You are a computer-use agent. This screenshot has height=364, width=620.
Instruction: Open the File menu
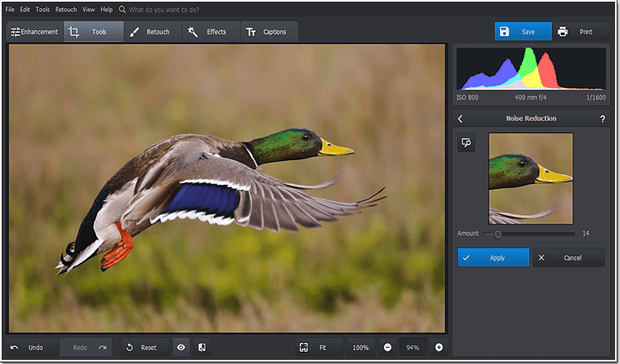click(x=10, y=9)
